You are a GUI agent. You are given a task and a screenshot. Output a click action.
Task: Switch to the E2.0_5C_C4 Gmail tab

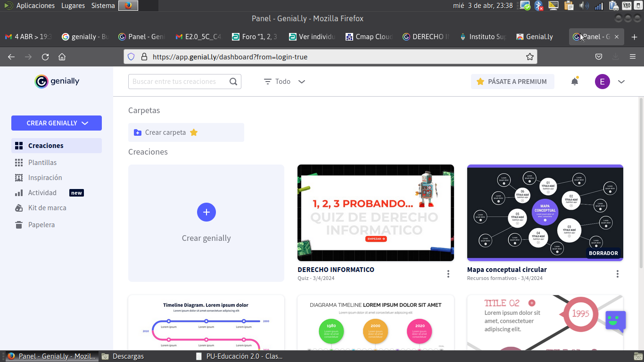click(x=198, y=37)
